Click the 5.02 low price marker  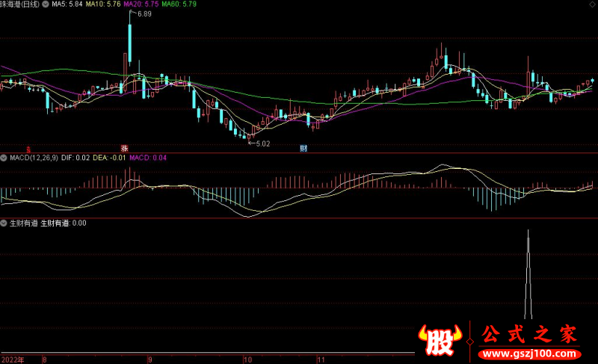coord(263,144)
